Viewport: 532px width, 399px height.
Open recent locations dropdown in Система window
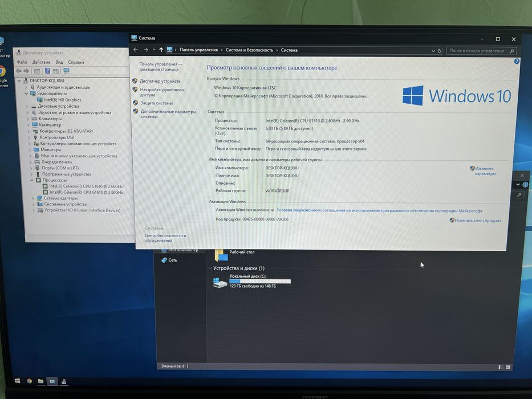click(154, 50)
